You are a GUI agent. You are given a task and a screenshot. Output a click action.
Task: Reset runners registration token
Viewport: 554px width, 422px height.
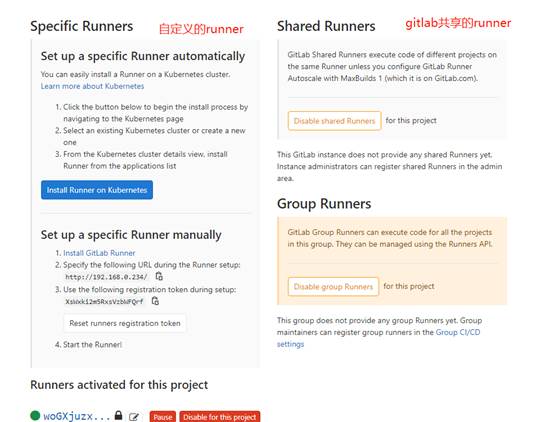125,323
